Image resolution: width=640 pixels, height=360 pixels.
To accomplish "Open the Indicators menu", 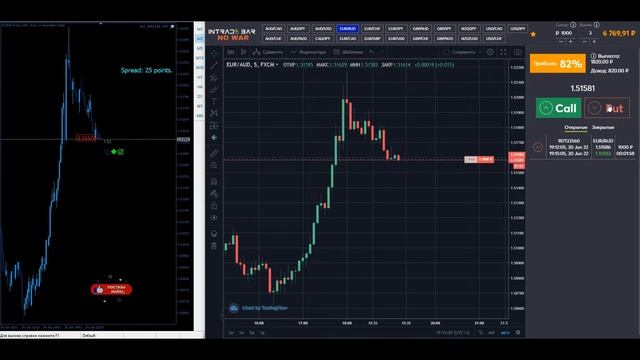I will [308, 52].
